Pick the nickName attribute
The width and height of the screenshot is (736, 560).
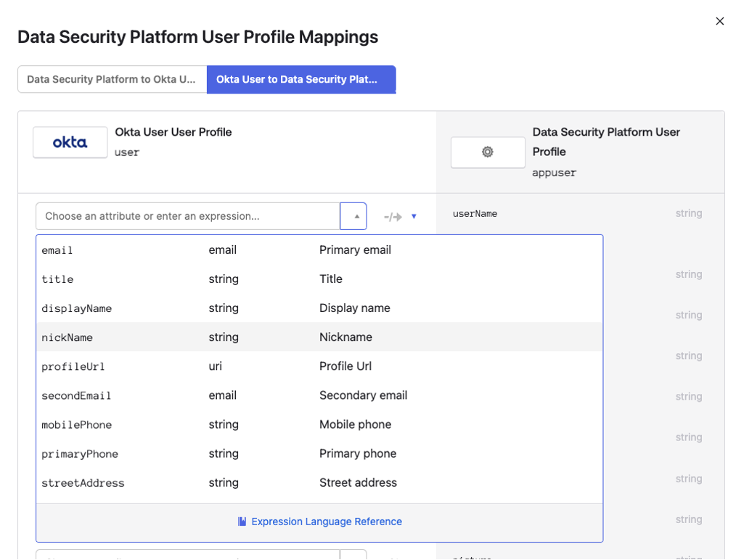319,337
